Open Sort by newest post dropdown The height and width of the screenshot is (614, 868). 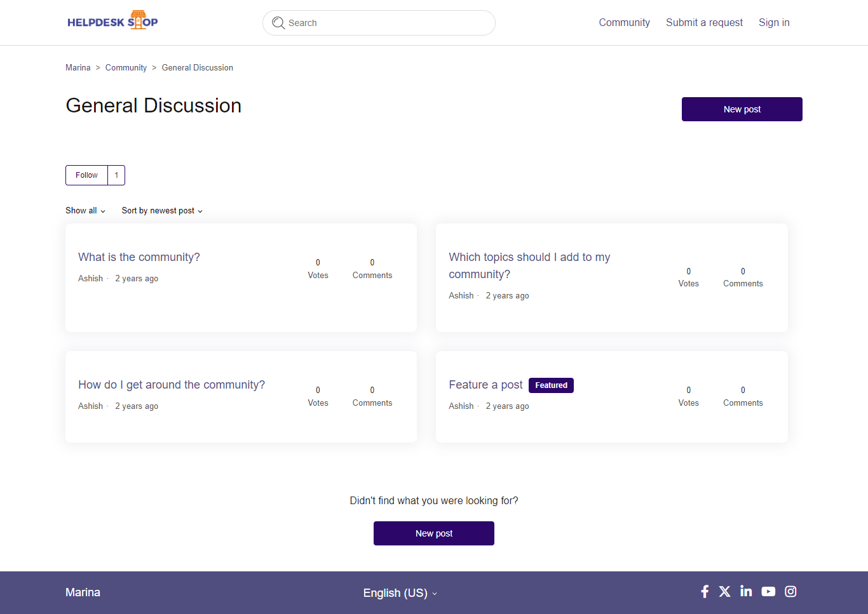[x=162, y=211]
